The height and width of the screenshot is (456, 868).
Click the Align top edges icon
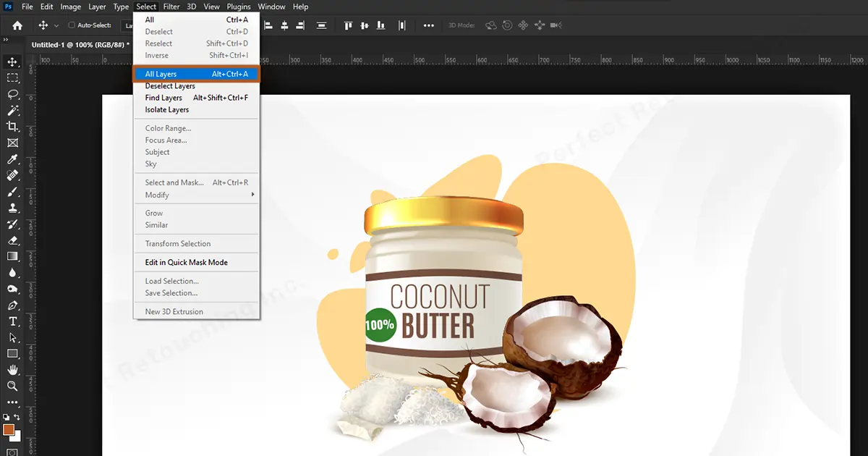(348, 25)
